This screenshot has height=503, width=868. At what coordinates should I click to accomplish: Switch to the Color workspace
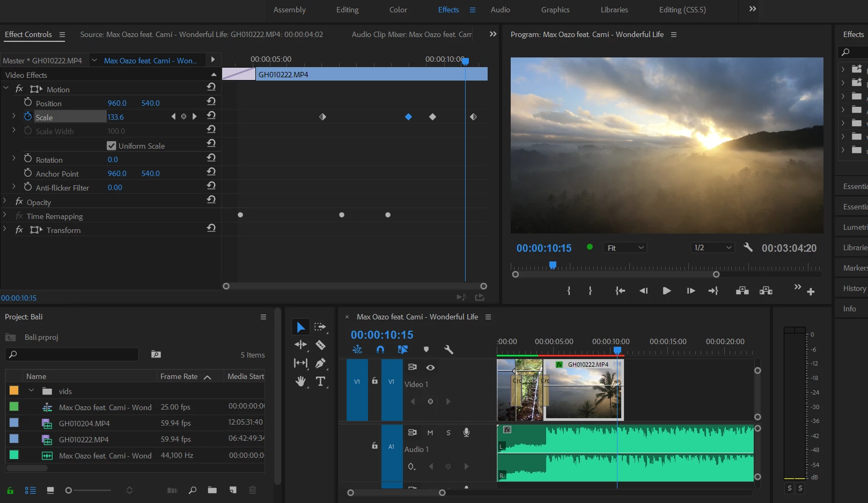coord(398,10)
